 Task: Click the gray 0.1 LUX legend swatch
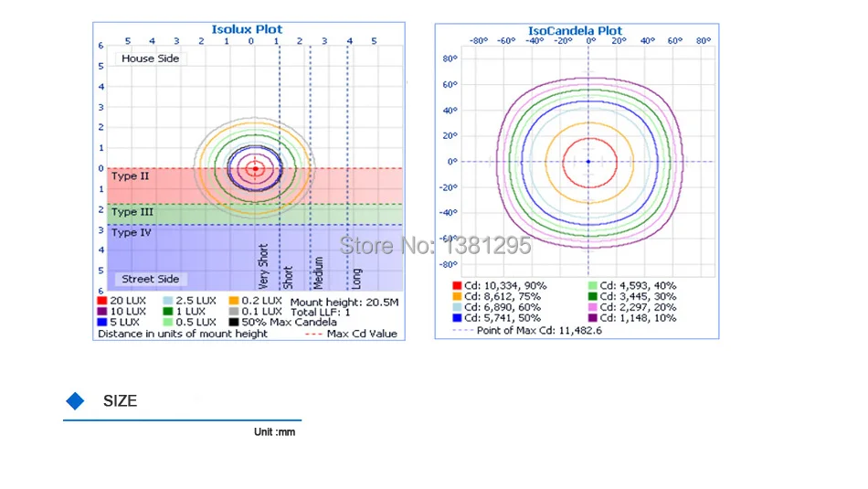click(x=234, y=312)
